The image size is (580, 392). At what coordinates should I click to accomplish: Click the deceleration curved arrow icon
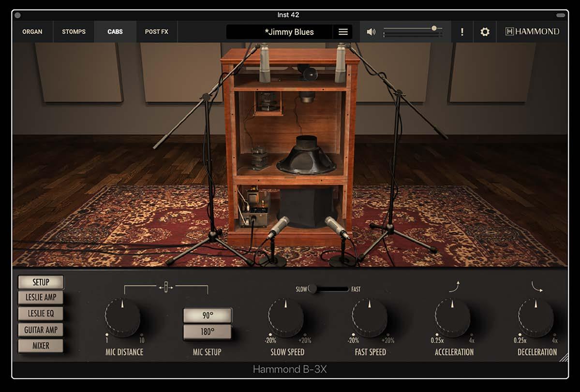tap(537, 287)
